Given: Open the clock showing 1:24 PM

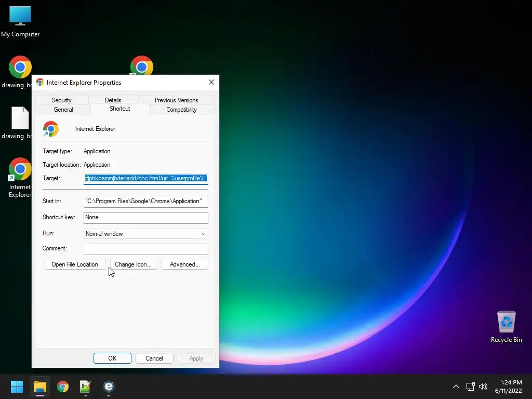Looking at the screenshot, I should [x=508, y=387].
